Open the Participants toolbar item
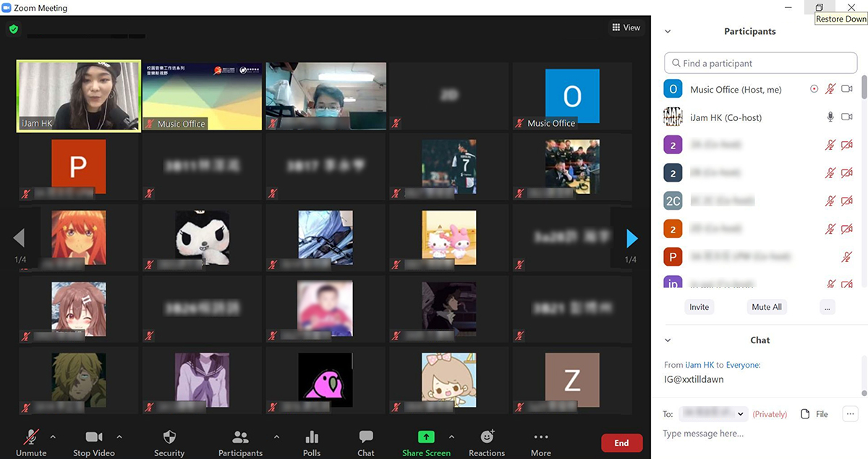 coord(240,437)
